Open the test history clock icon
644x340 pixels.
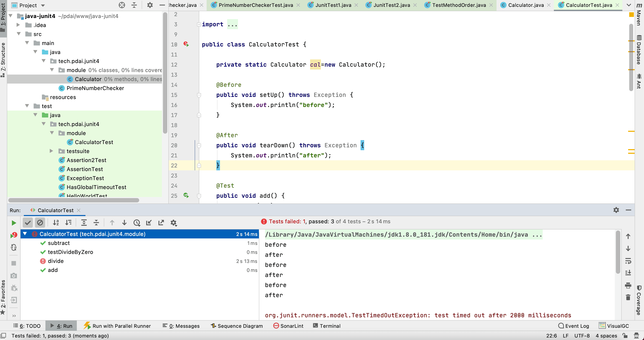136,223
